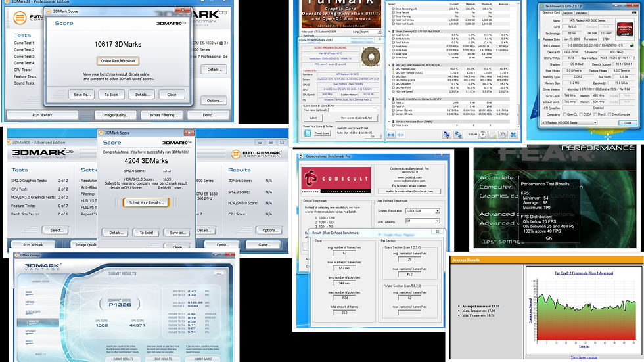Click Submit Your Results button in 3DMark06

pyautogui.click(x=146, y=203)
